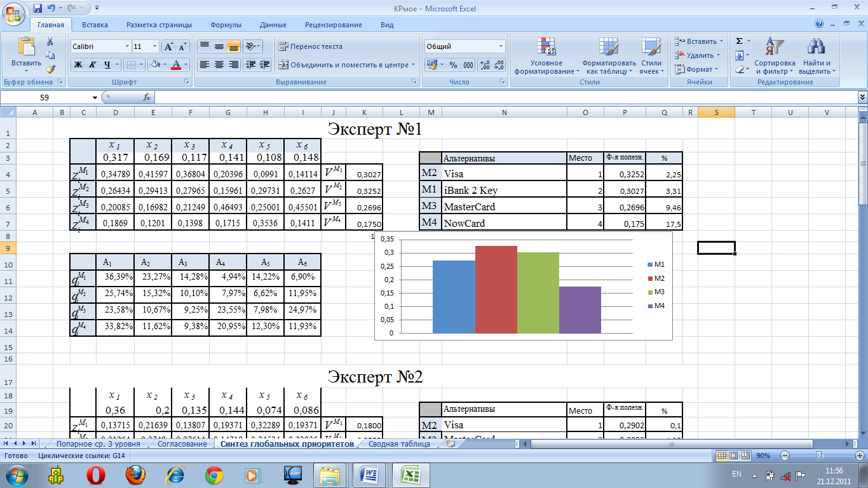Increase cell indent

coord(265,65)
